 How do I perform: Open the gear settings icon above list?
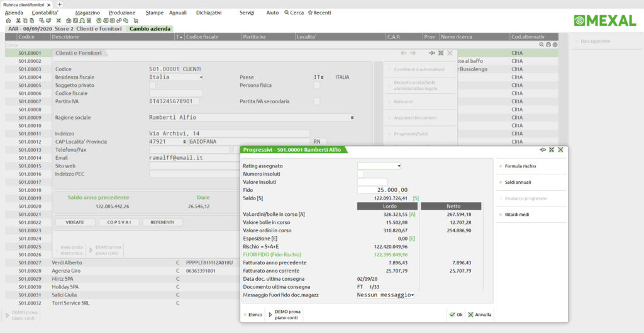[x=555, y=45]
